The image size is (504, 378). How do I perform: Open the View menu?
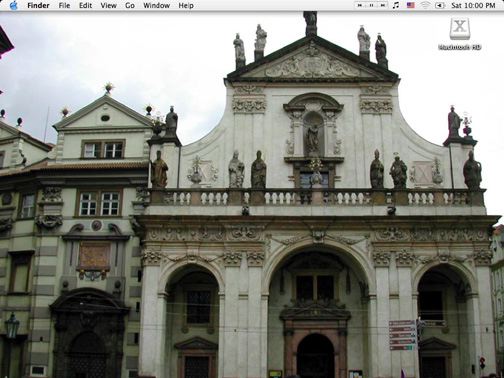pyautogui.click(x=109, y=5)
